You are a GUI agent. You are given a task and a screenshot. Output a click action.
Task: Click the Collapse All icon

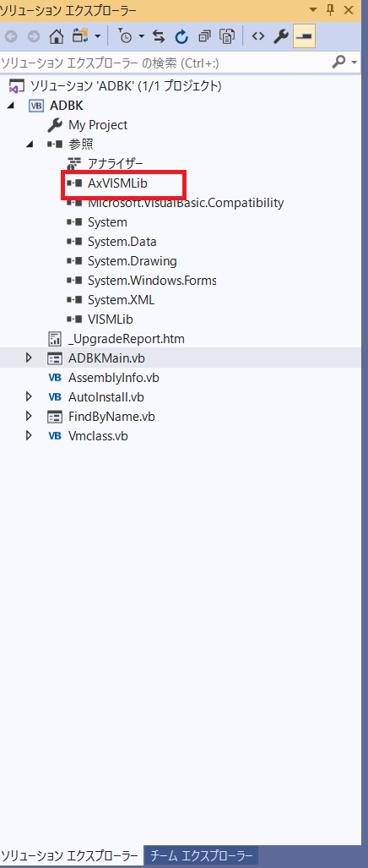[x=205, y=36]
